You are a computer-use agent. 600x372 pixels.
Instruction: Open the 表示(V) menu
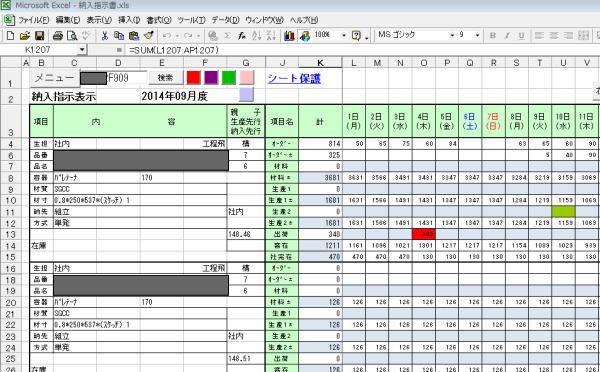(x=99, y=20)
